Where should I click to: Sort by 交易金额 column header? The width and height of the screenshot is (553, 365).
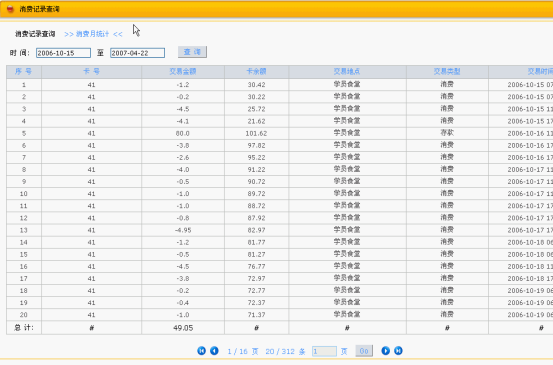[183, 72]
